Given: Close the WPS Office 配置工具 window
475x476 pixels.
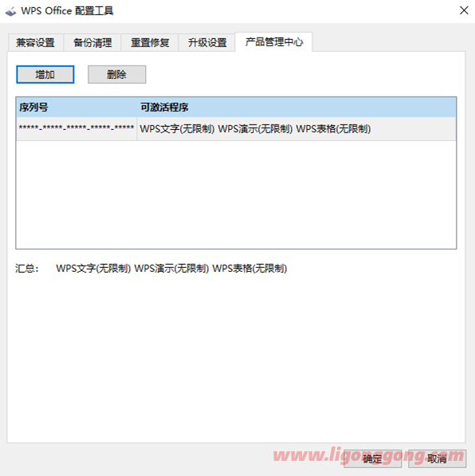Looking at the screenshot, I should coord(464,10).
